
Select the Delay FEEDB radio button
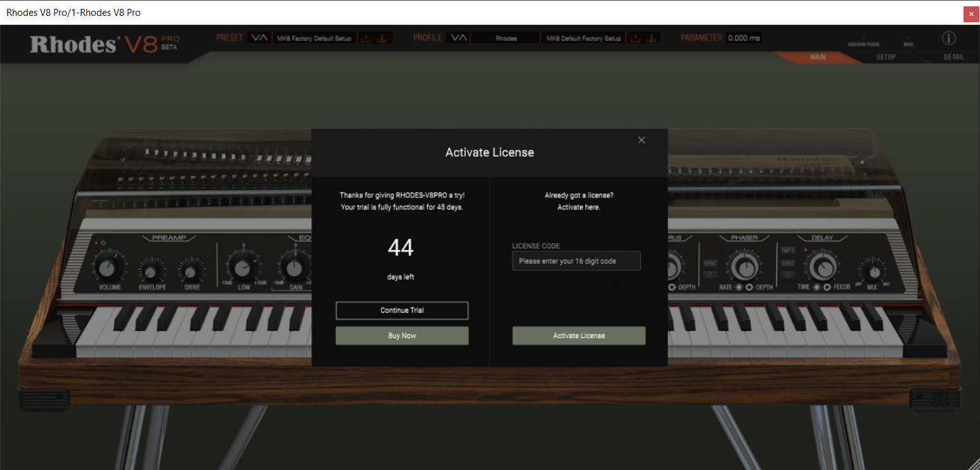(x=827, y=287)
